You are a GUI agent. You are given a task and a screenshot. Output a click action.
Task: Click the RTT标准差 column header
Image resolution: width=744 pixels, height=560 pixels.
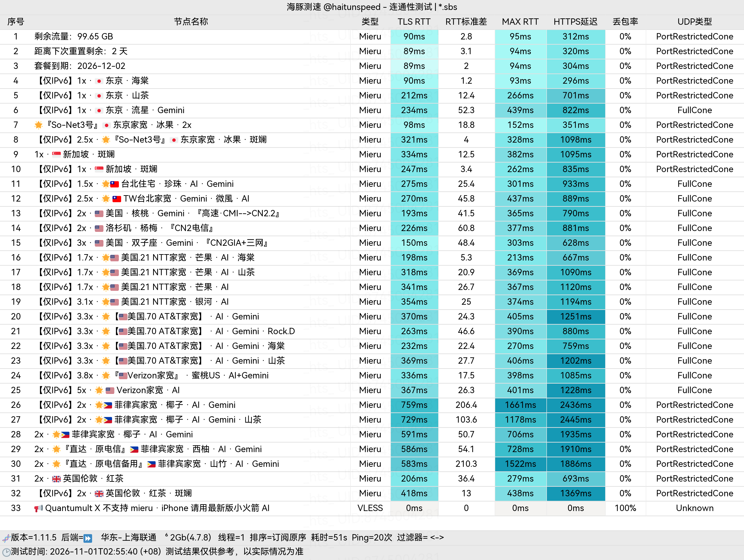(x=466, y=22)
